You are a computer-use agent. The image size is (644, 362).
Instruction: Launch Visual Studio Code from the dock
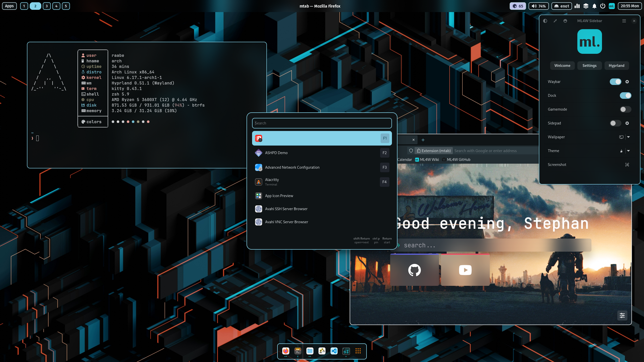pyautogui.click(x=334, y=351)
